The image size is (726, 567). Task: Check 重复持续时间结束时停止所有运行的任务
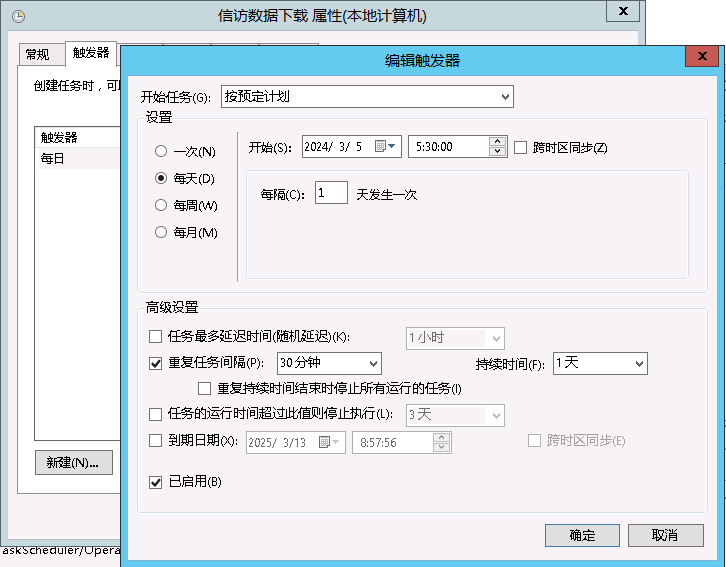click(x=204, y=388)
